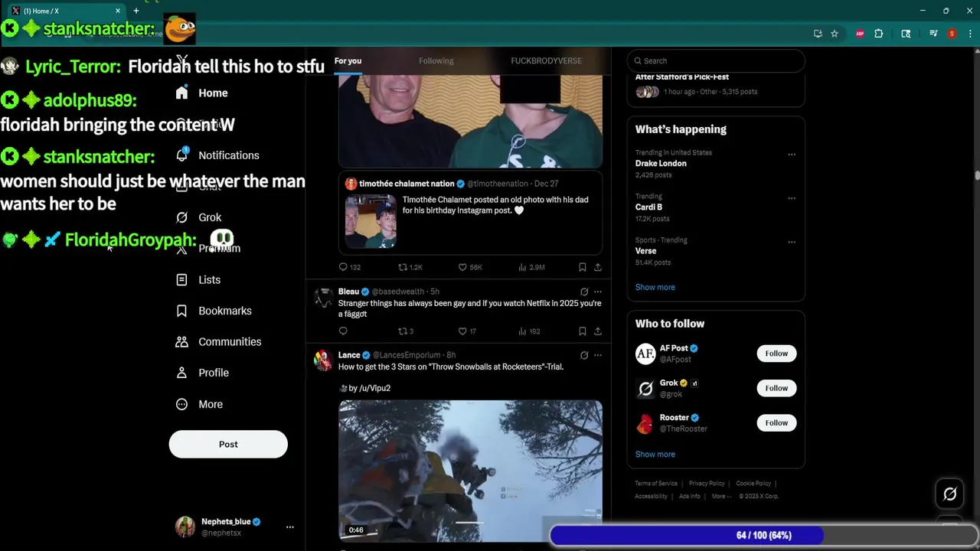Screen dimensions: 980x551
Task: Open more options on Bleau's post
Action: 598,292
